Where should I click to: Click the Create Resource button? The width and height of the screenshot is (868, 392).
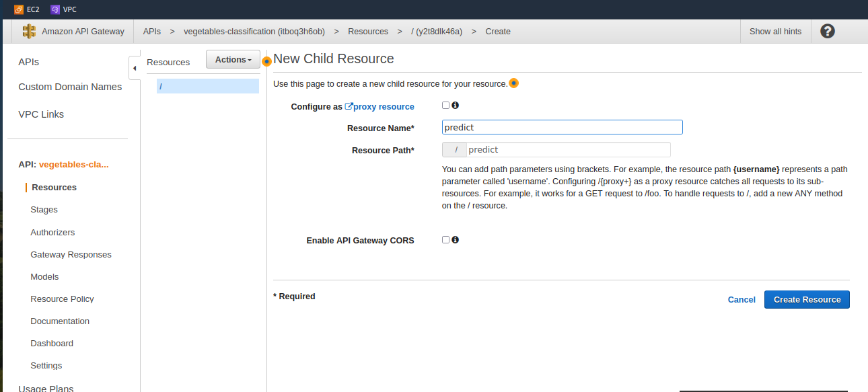pyautogui.click(x=807, y=299)
